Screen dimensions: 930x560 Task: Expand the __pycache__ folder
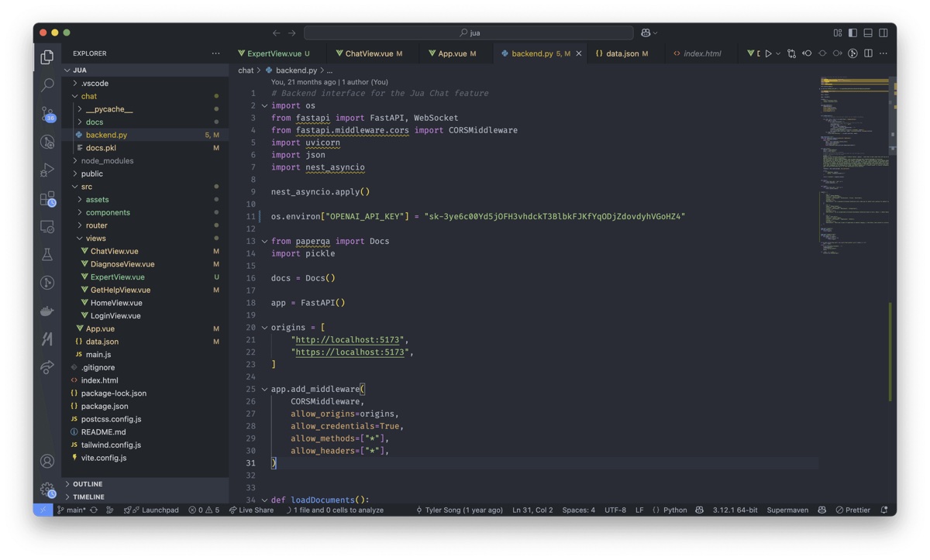tap(80, 109)
